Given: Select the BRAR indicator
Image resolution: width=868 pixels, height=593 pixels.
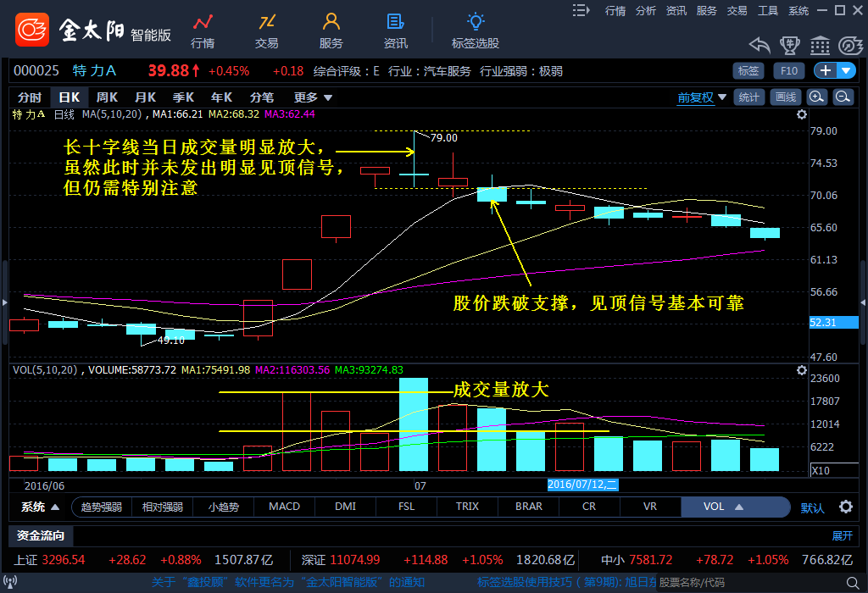Looking at the screenshot, I should [529, 507].
